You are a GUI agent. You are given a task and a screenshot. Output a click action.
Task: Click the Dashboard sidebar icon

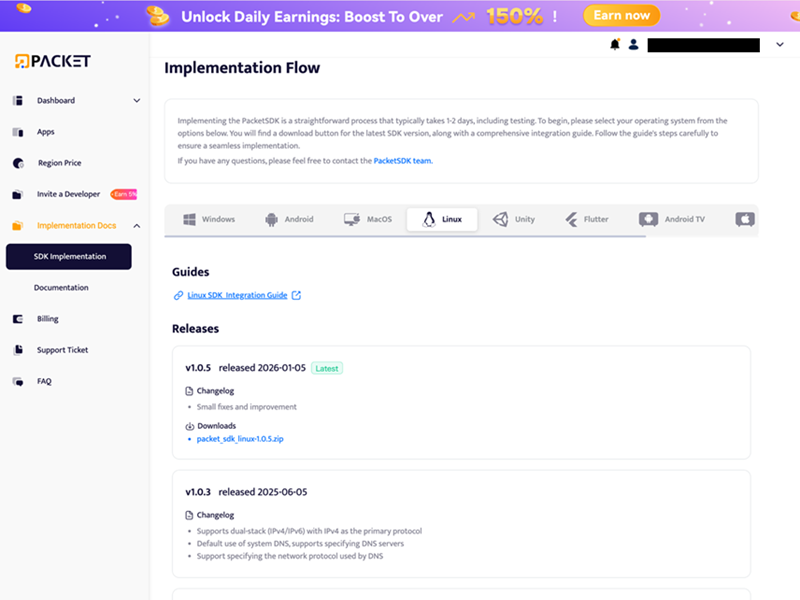(x=18, y=101)
